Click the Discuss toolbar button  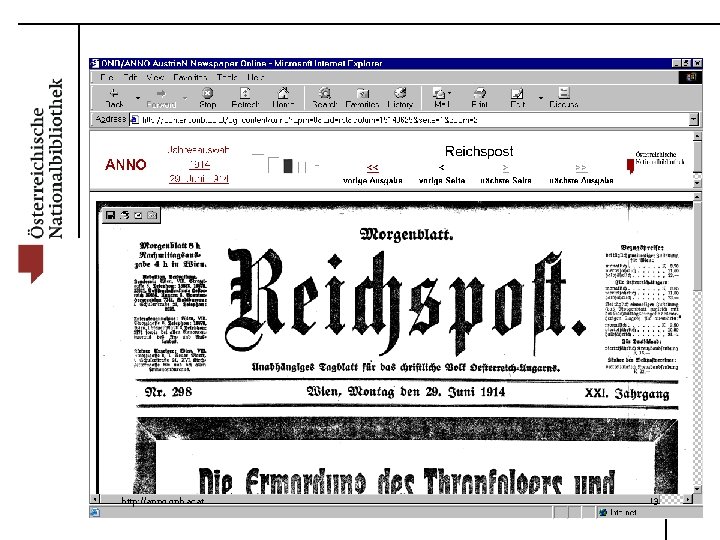pos(564,98)
